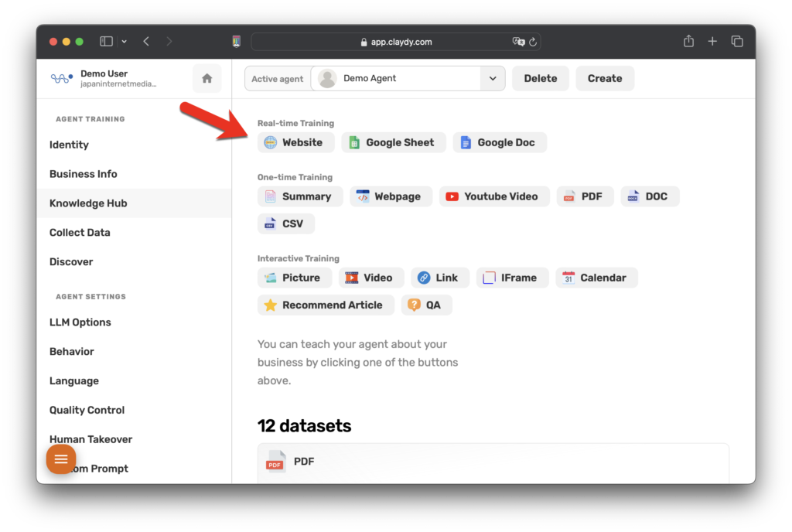Click the Safari share icon
Screen dimensions: 792x532
click(x=688, y=42)
